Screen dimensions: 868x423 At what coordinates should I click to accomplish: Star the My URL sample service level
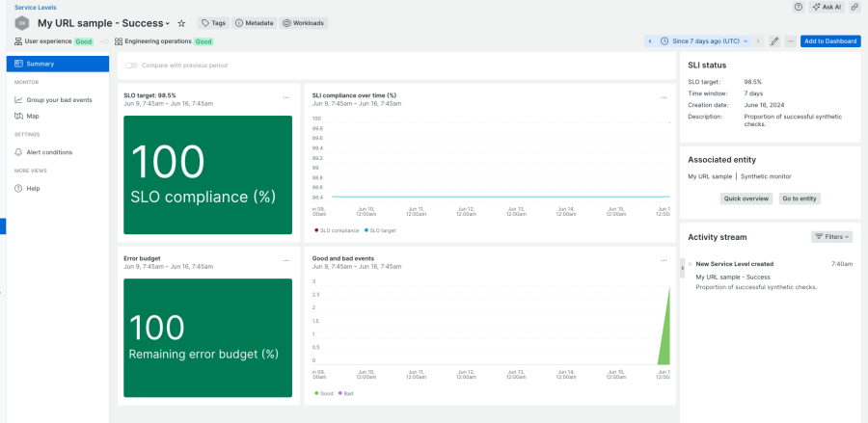181,23
